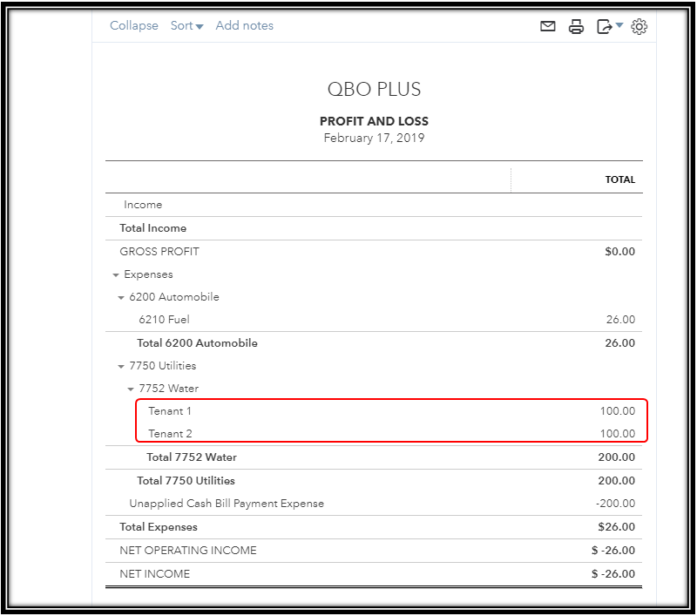Select the Total 7750 Utilities label
Image resolution: width=697 pixels, height=616 pixels.
click(186, 481)
